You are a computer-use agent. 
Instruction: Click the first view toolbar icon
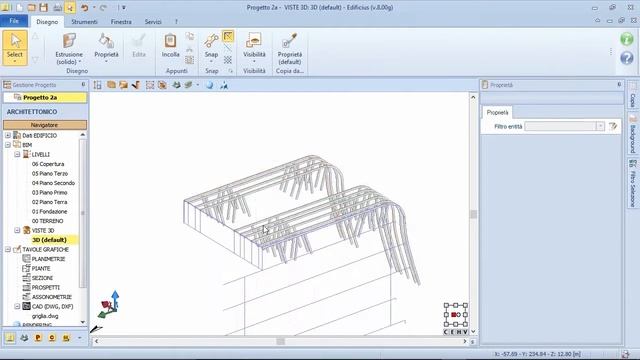pyautogui.click(x=97, y=85)
